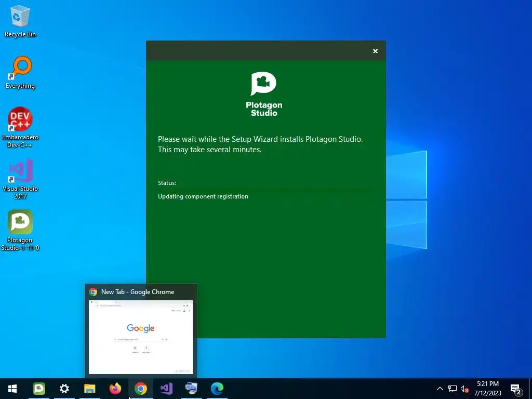
Task: Select the Everything search desktop shortcut
Action: tap(20, 72)
